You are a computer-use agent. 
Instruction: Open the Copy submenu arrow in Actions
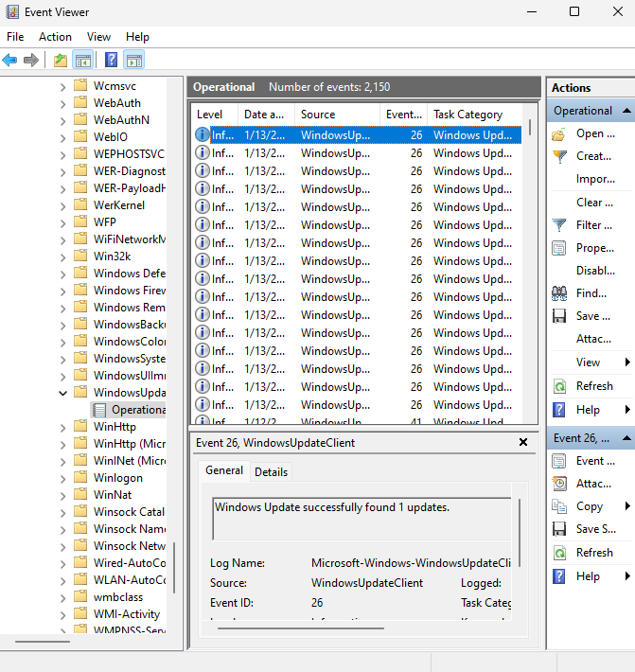tap(627, 506)
